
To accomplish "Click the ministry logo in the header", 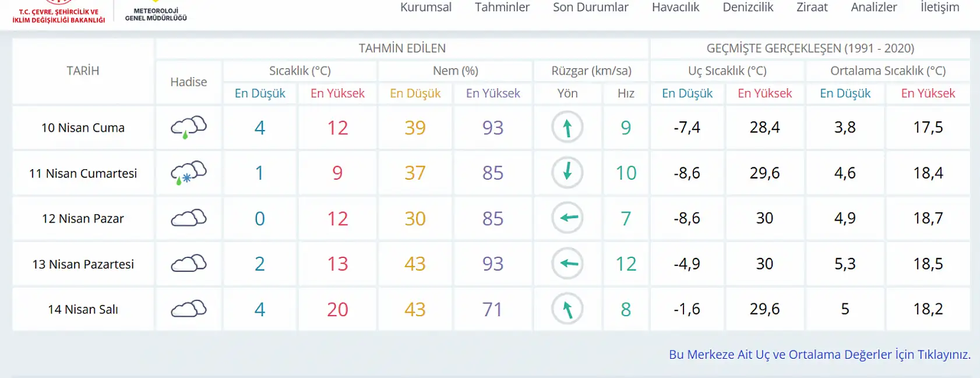I will [x=59, y=12].
